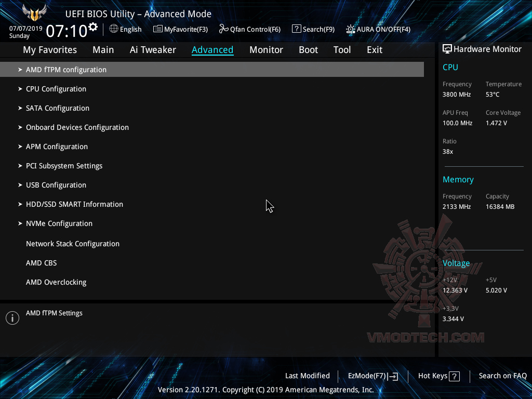Screen dimensions: 532x399
Task: Click the info icon beside AMD fTPM Settings
Action: coord(12,318)
